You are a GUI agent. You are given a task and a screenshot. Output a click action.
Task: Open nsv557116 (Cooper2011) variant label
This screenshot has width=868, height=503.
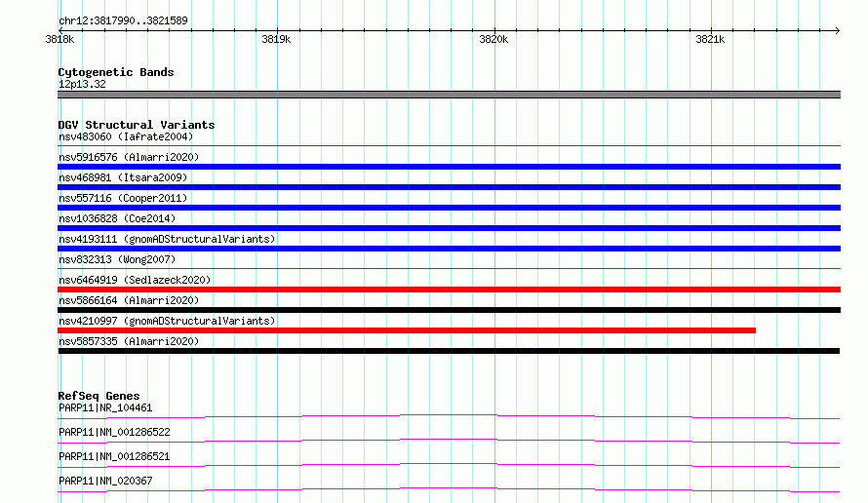pos(123,198)
